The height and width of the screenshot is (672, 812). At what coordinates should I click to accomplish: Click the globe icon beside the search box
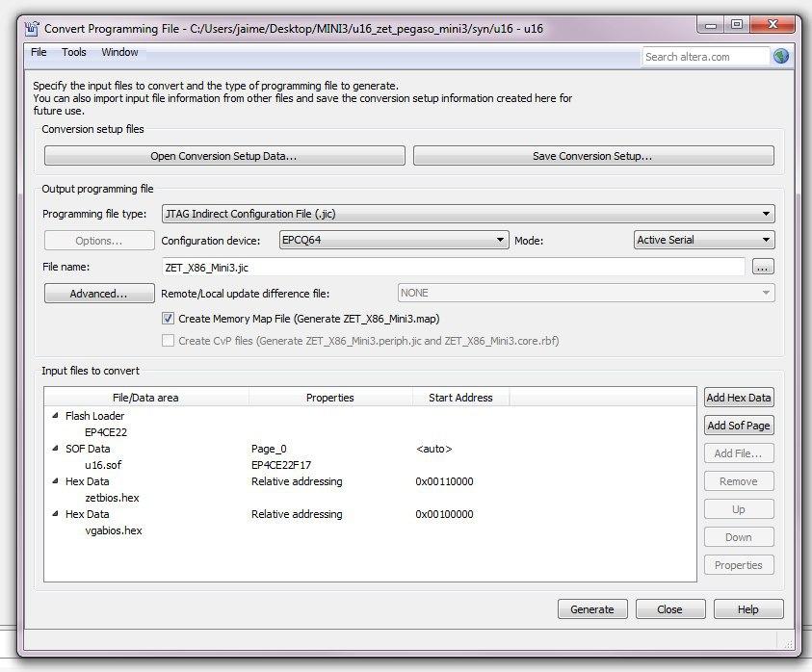point(781,57)
